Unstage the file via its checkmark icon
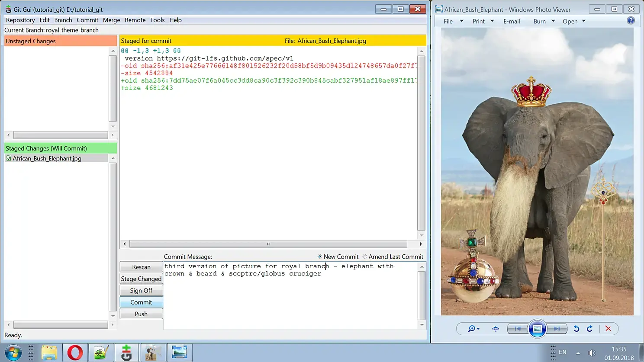This screenshot has width=644, height=362. click(9, 158)
